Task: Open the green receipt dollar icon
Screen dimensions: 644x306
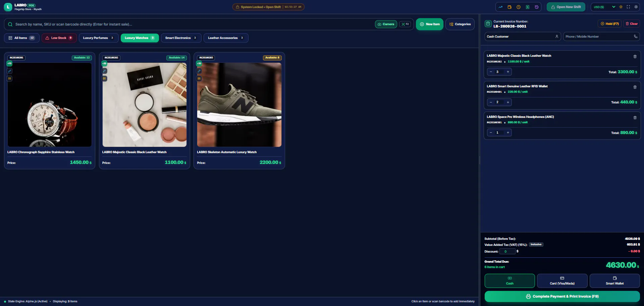Action: pos(528,7)
